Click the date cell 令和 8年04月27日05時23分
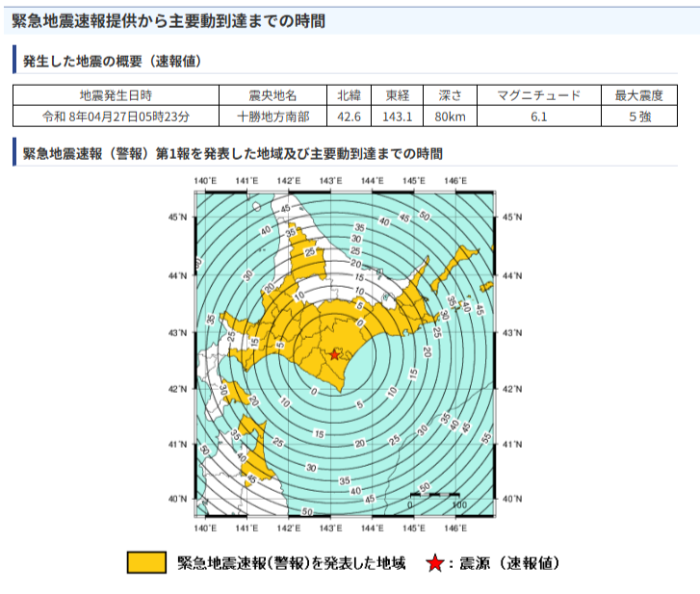The height and width of the screenshot is (594, 700). tap(117, 116)
